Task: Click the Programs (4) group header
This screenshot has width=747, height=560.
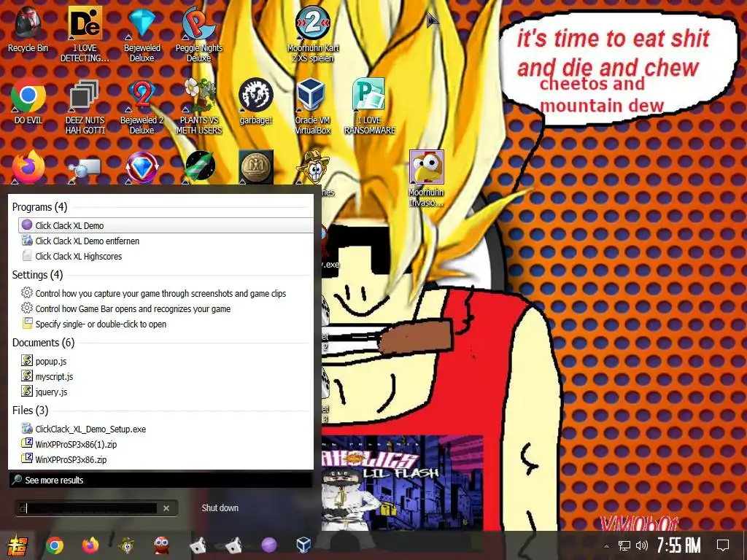Action: [x=39, y=207]
